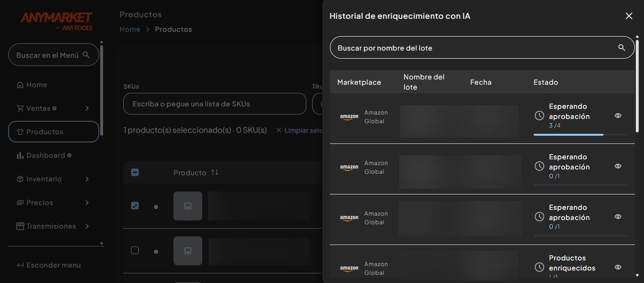
Task: Expand the Precios submenu chevron
Action: click(x=87, y=203)
